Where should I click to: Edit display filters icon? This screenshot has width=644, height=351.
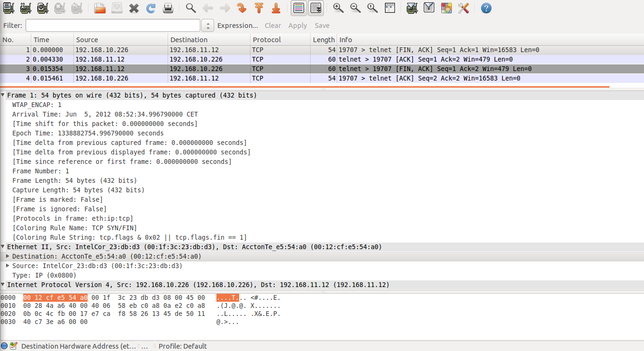pos(429,8)
